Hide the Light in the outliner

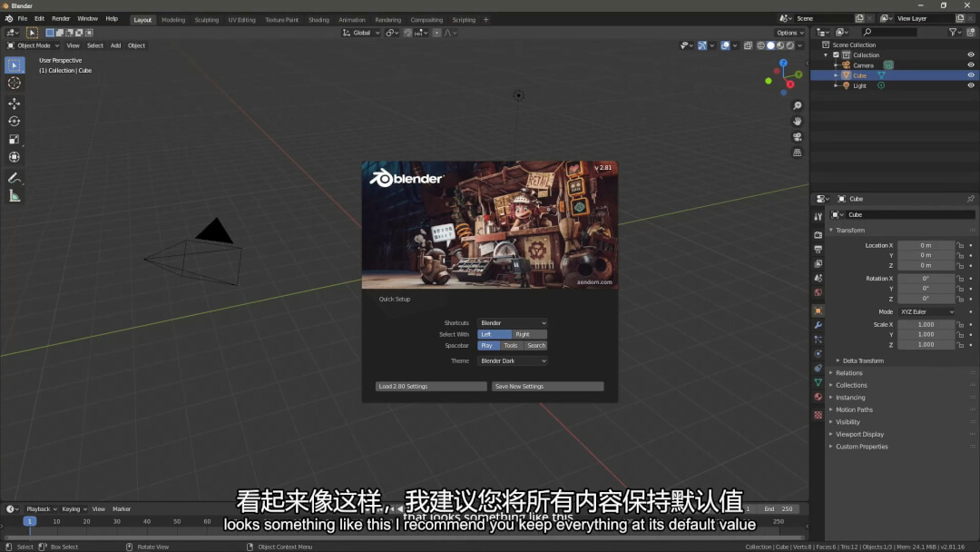[x=971, y=85]
